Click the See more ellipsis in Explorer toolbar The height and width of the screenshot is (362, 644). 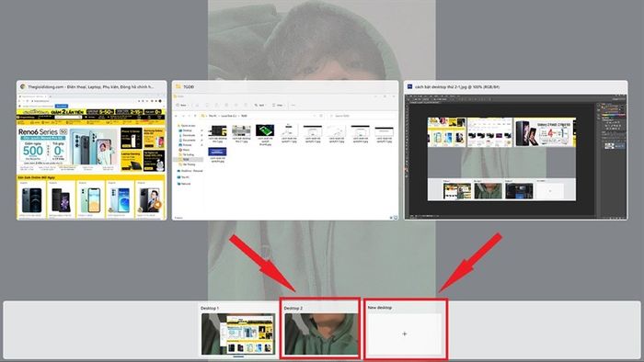coord(293,106)
